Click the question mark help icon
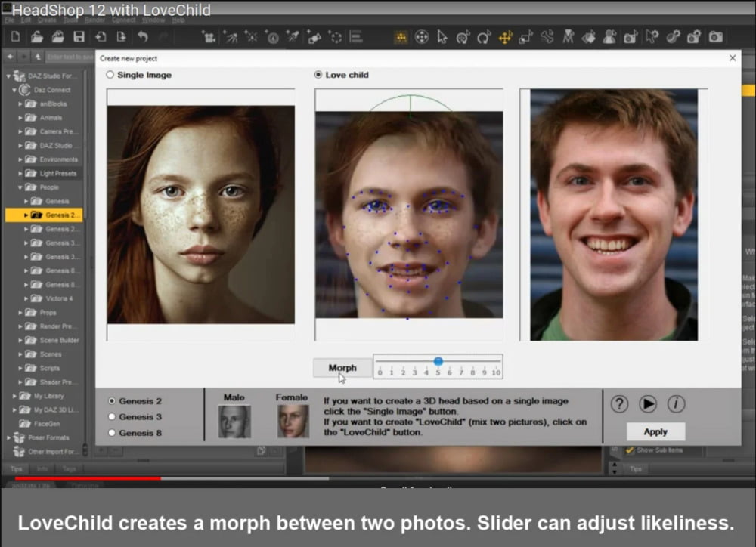Screen dimensions: 756x547 click(x=620, y=404)
